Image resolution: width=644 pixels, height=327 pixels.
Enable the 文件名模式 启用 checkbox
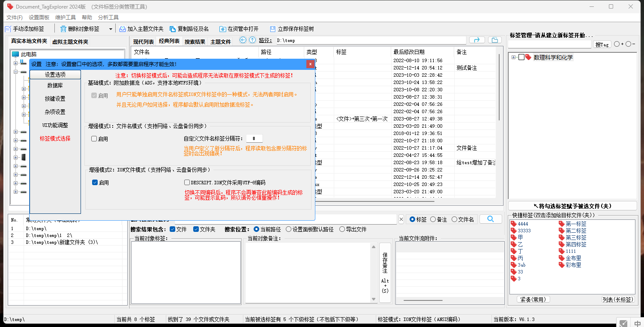pos(94,139)
